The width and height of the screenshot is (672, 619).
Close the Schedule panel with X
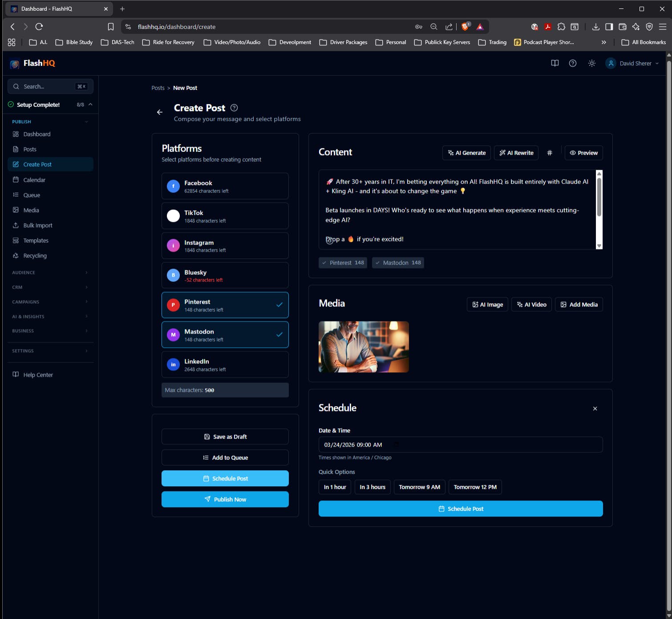click(x=595, y=408)
